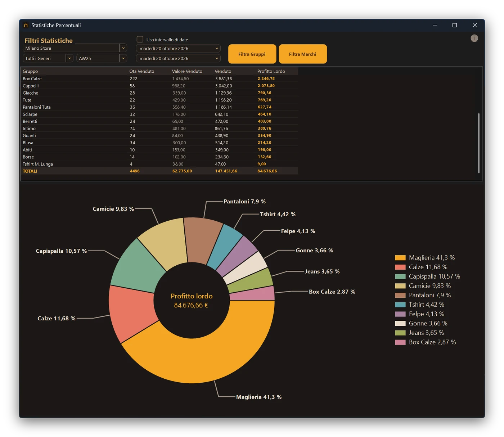Click the Gonne legend color swatch
Screen dimensions: 504x437
tap(400, 323)
